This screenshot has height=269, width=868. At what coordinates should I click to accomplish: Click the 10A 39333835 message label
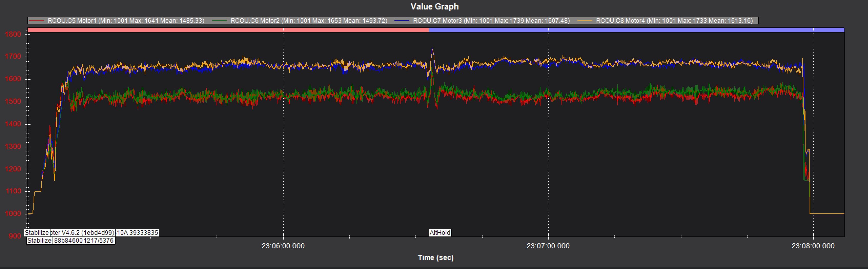click(137, 233)
